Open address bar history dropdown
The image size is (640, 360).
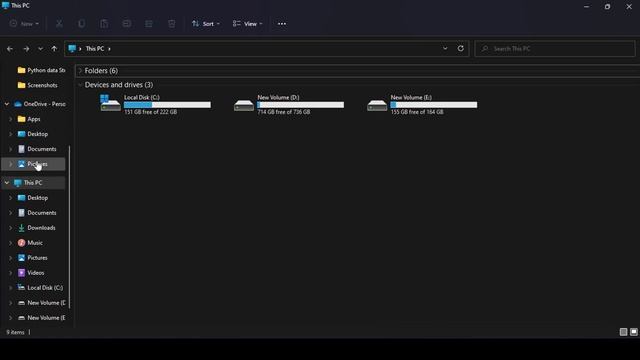tap(445, 48)
